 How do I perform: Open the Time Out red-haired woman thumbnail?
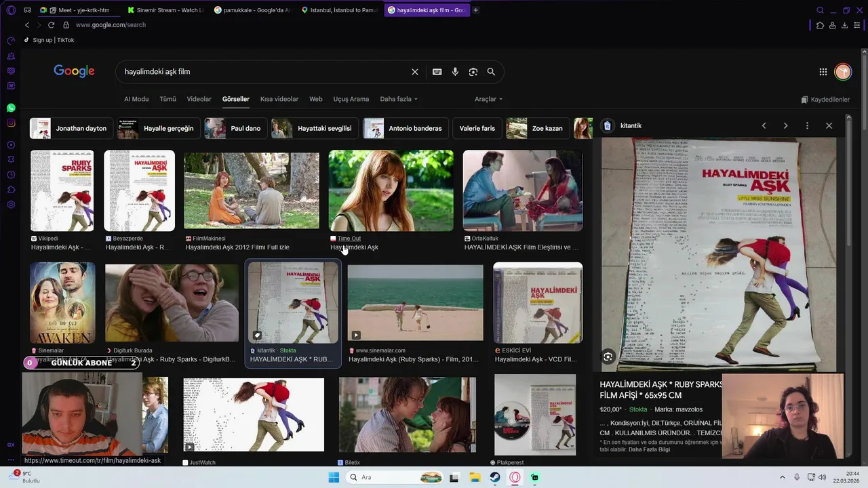coord(391,191)
